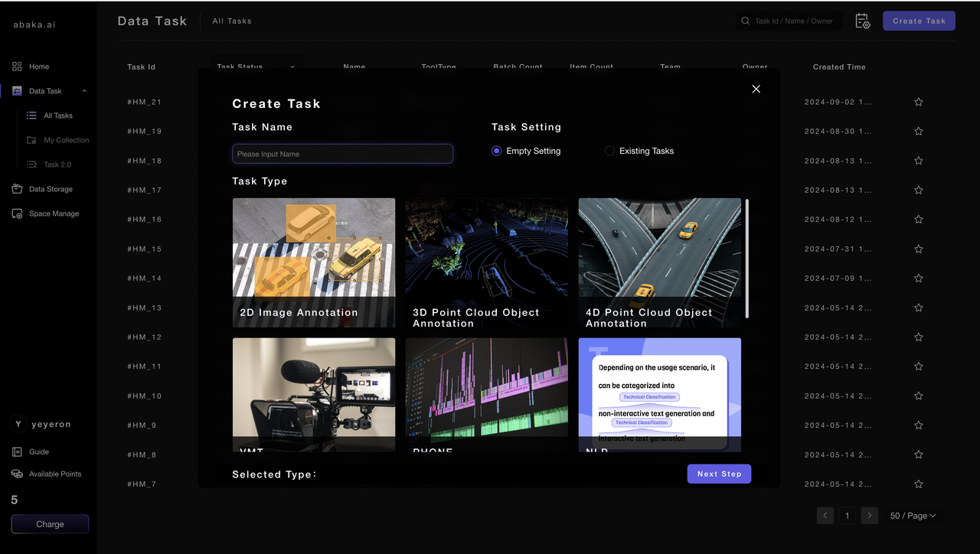Collapse the Data Task sidebar menu
This screenshot has width=980, height=554.
[84, 91]
